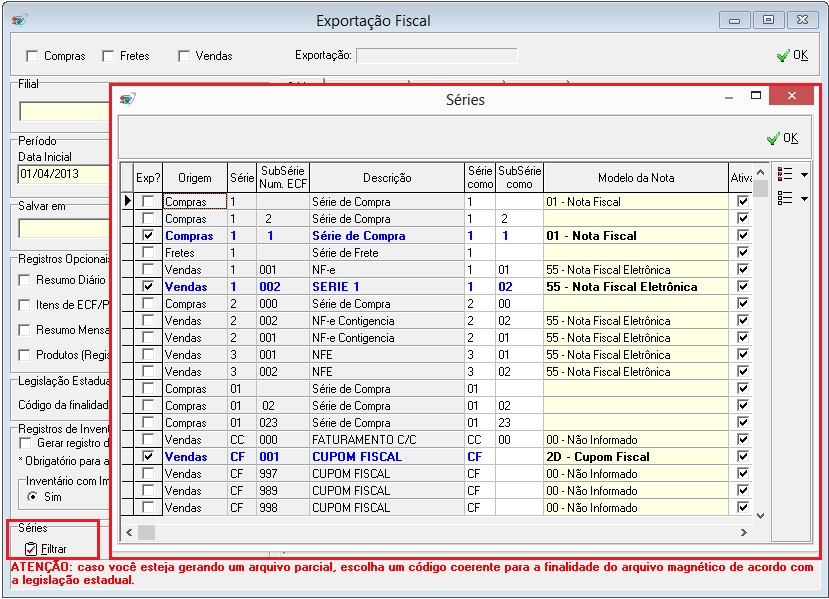Click the Origem column header

(x=195, y=178)
